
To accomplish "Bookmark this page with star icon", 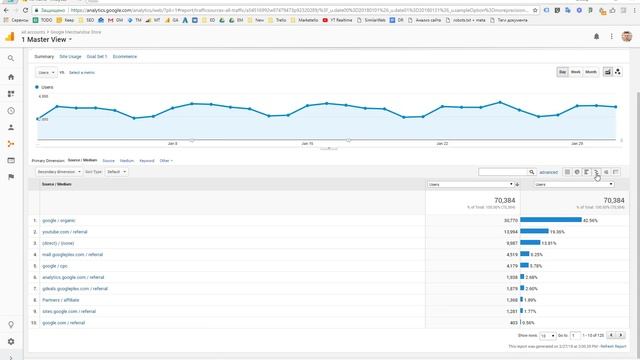I will coord(535,10).
